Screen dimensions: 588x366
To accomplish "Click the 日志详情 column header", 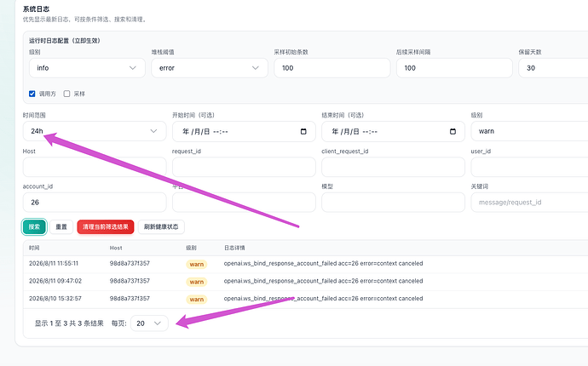I will 234,248.
